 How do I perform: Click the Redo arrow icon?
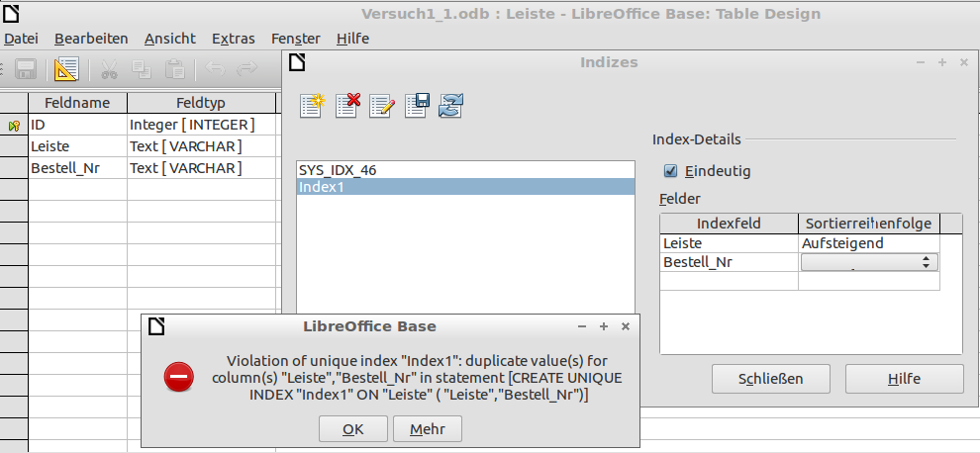coord(247,69)
